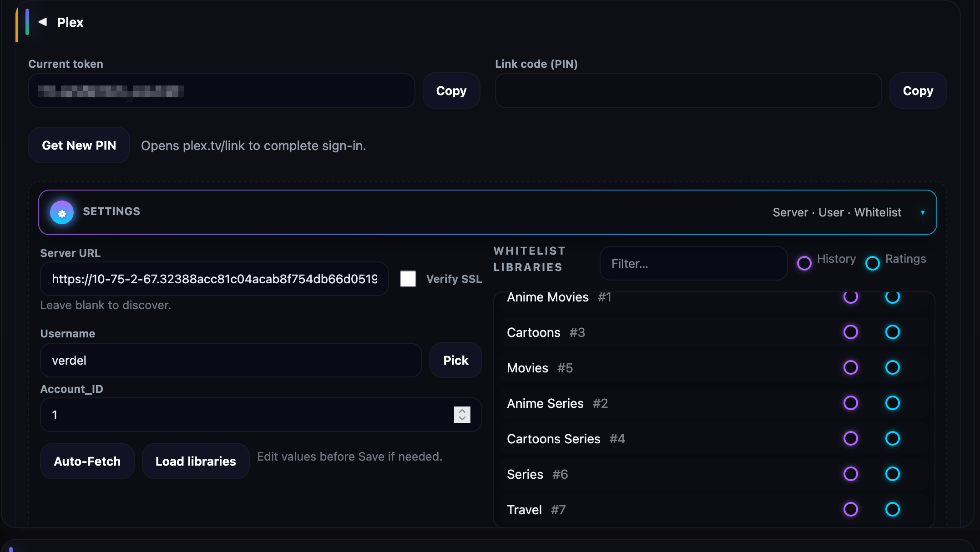Viewport: 980px width, 552px height.
Task: Enable History for Travel library
Action: 850,509
